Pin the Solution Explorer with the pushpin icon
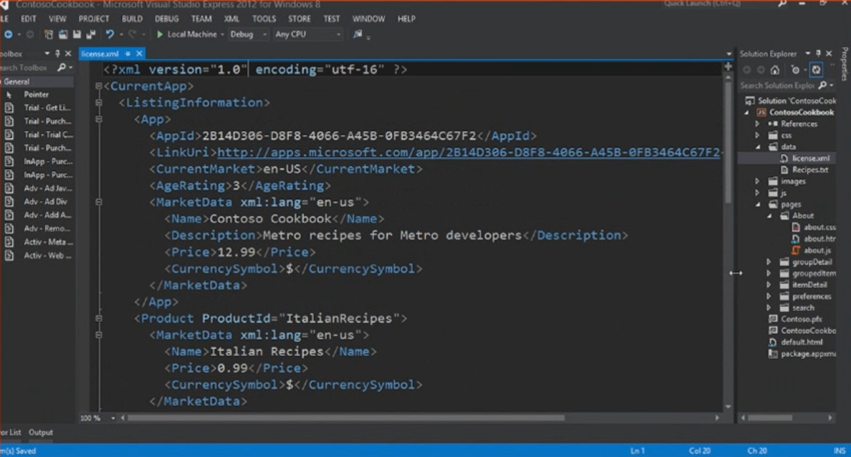 coord(818,54)
